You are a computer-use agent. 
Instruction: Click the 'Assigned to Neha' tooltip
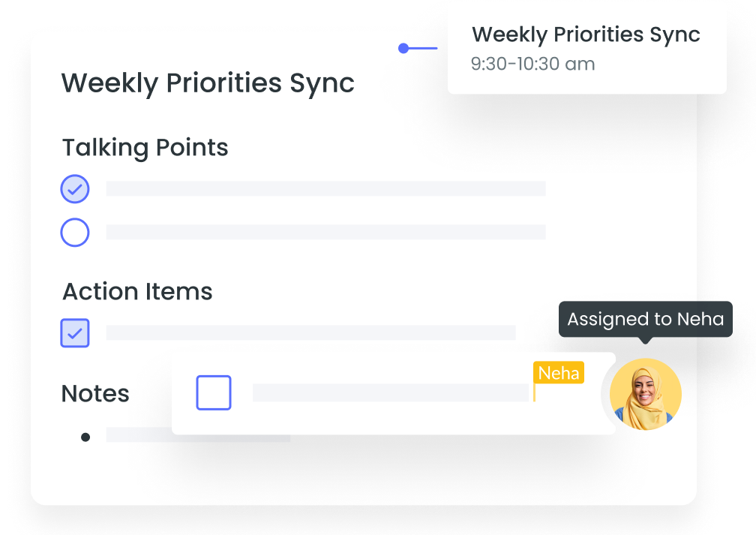coord(645,320)
